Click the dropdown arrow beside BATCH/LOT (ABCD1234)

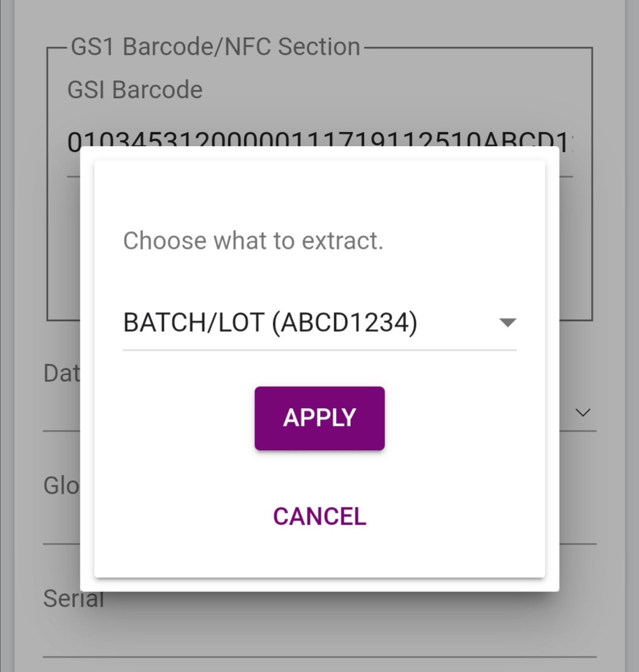pos(508,322)
